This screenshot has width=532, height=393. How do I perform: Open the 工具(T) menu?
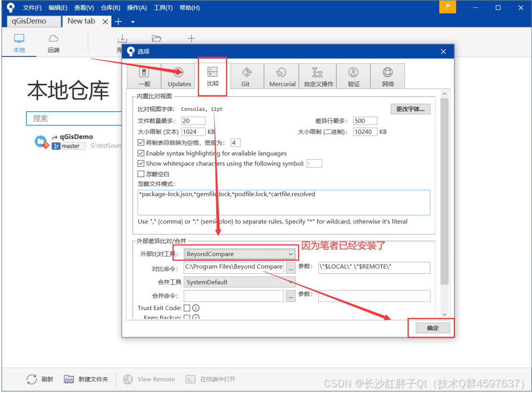click(163, 8)
